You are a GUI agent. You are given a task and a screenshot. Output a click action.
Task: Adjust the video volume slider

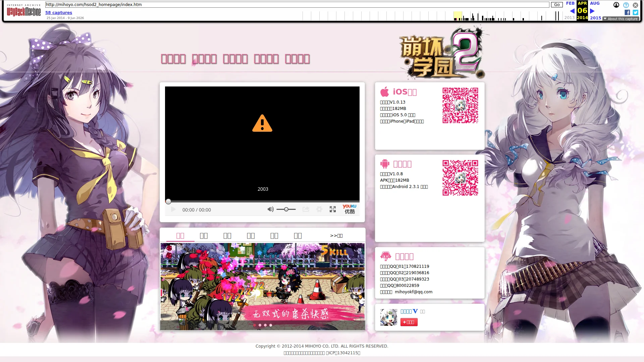286,209
